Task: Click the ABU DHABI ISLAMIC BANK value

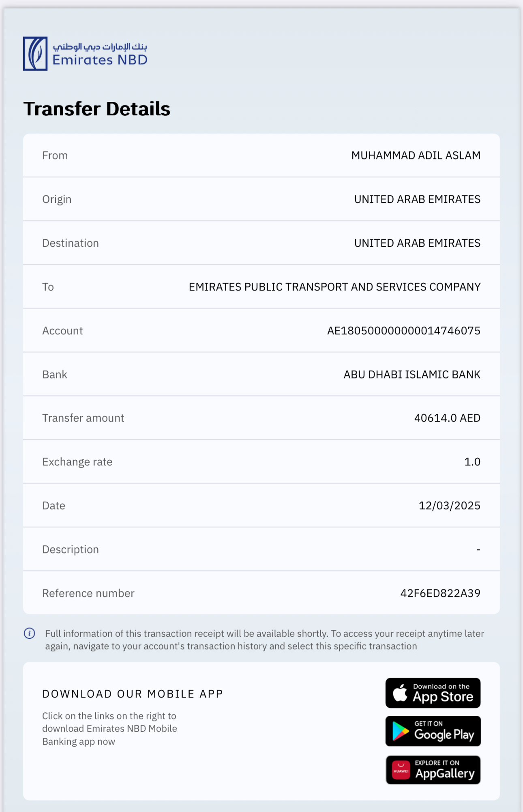Action: point(412,375)
